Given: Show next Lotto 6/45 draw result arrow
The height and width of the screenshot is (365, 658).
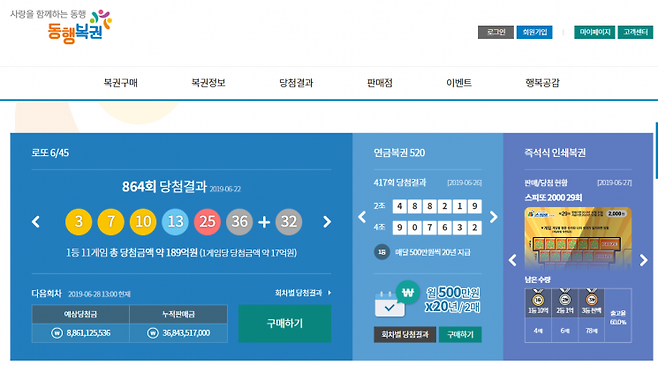Looking at the screenshot, I should tap(327, 222).
